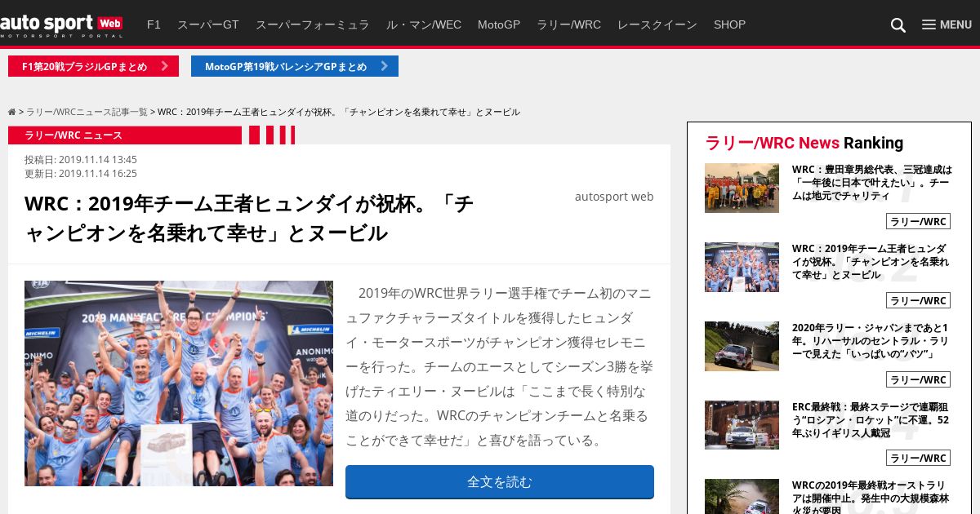Viewport: 980px width, 514px height.
Task: Open レースクイーン navigation item
Action: coord(657,24)
